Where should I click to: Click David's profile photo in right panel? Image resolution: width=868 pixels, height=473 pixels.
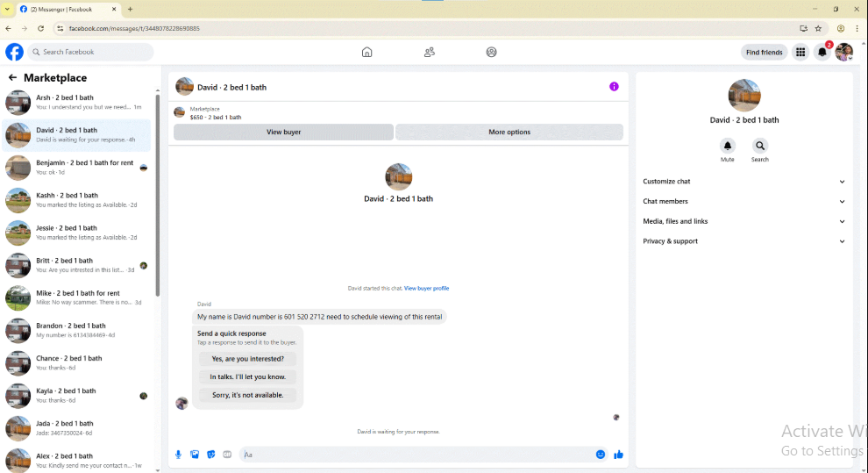tap(744, 96)
